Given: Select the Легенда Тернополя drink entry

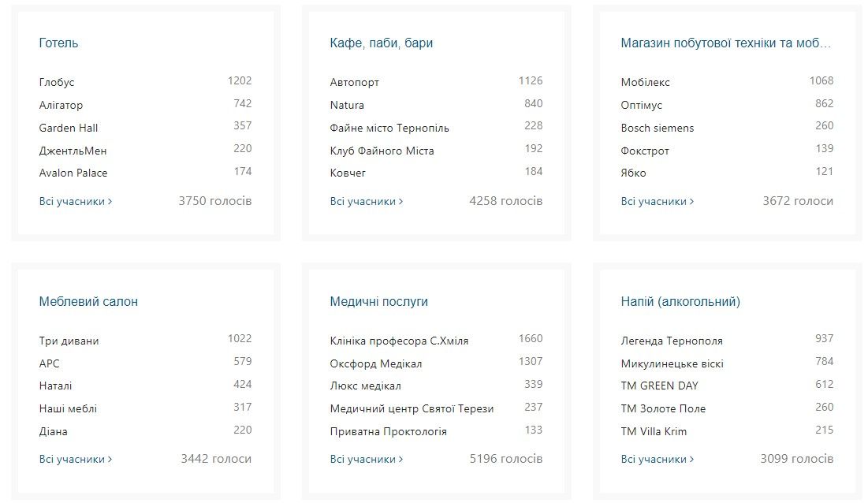Looking at the screenshot, I should [672, 341].
